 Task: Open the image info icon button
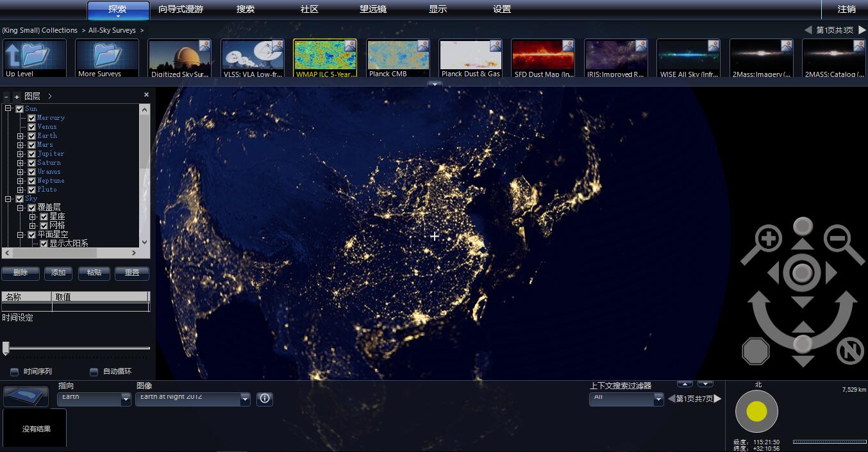click(265, 399)
